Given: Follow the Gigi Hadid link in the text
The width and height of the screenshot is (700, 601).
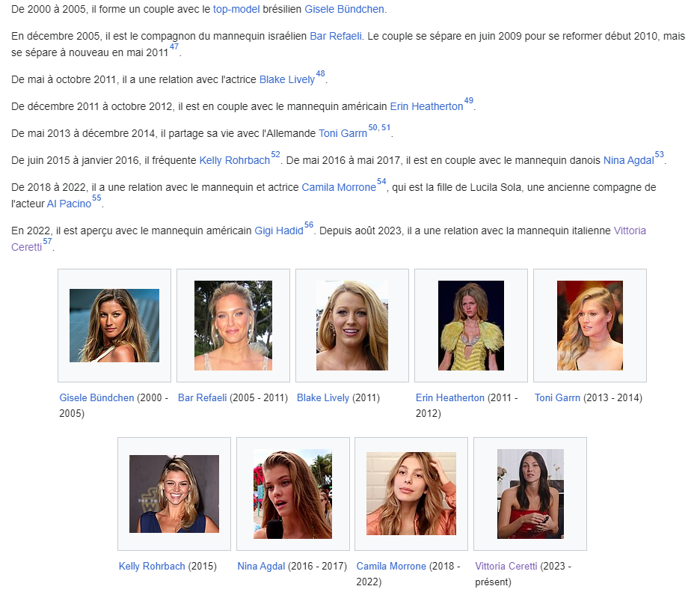Looking at the screenshot, I should pyautogui.click(x=278, y=231).
